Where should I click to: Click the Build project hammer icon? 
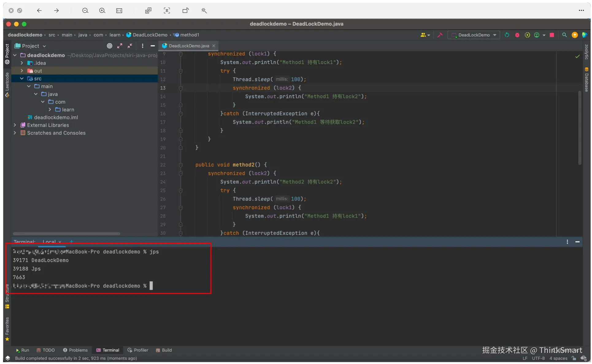click(440, 35)
